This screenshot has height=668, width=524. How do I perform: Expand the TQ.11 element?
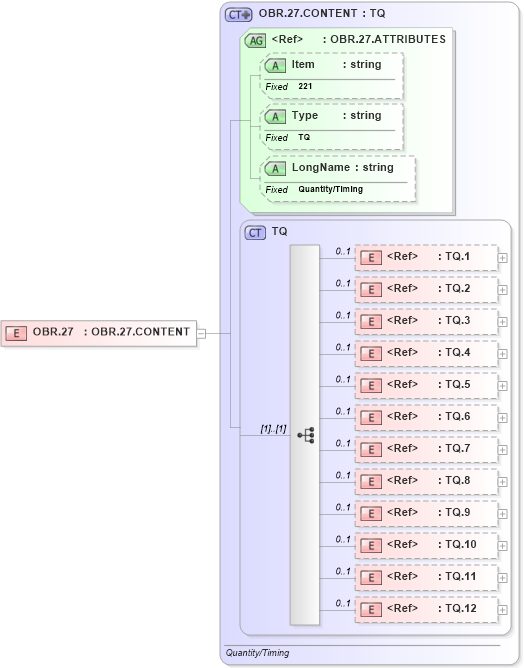[x=503, y=578]
